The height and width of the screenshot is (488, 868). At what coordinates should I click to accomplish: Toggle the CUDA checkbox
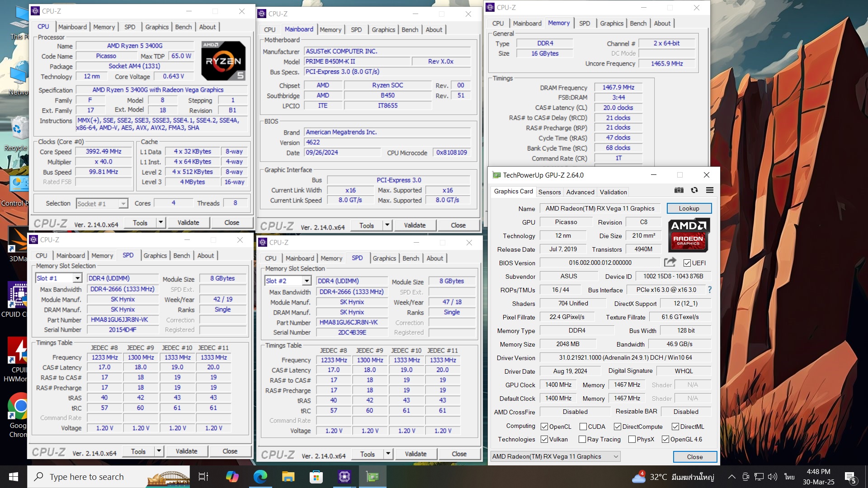[583, 427]
